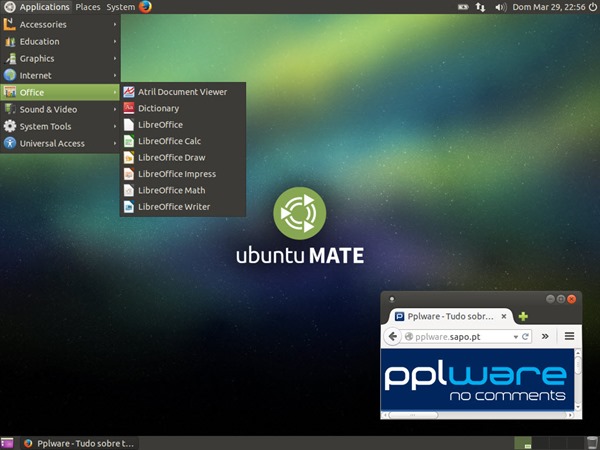Launch LibreOffice Impress icon
600x450 pixels.
(129, 174)
